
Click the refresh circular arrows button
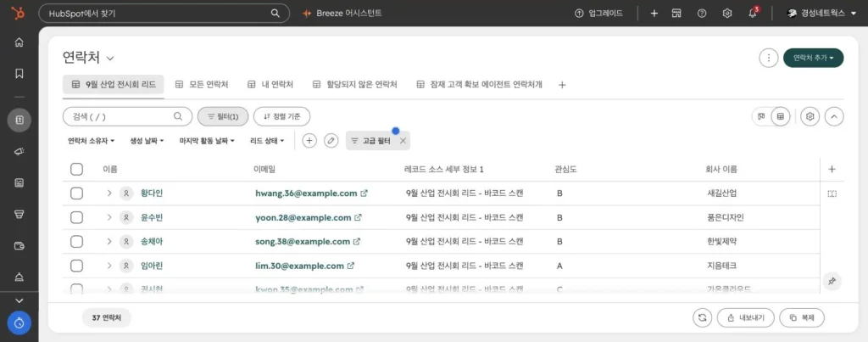click(x=703, y=317)
